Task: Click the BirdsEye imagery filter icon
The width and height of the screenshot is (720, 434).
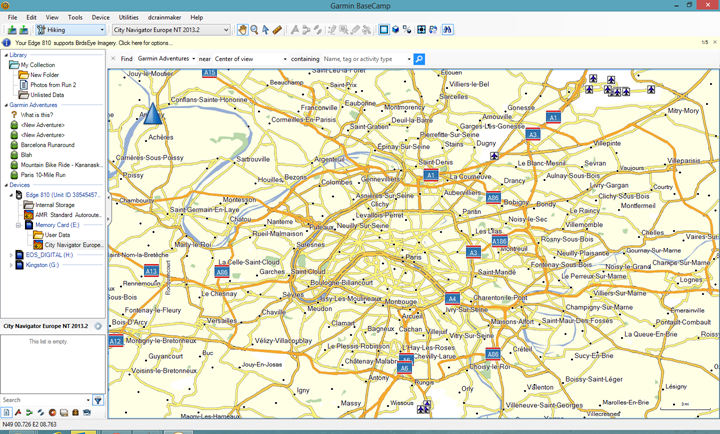Action: coord(87,412)
